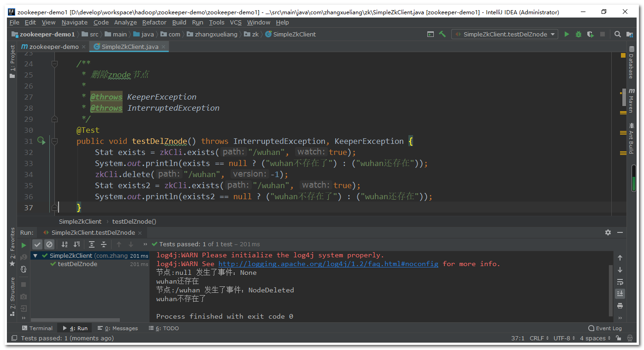Screen dimensions: 644x350
Task: Open Messages tool window button
Action: [x=118, y=328]
